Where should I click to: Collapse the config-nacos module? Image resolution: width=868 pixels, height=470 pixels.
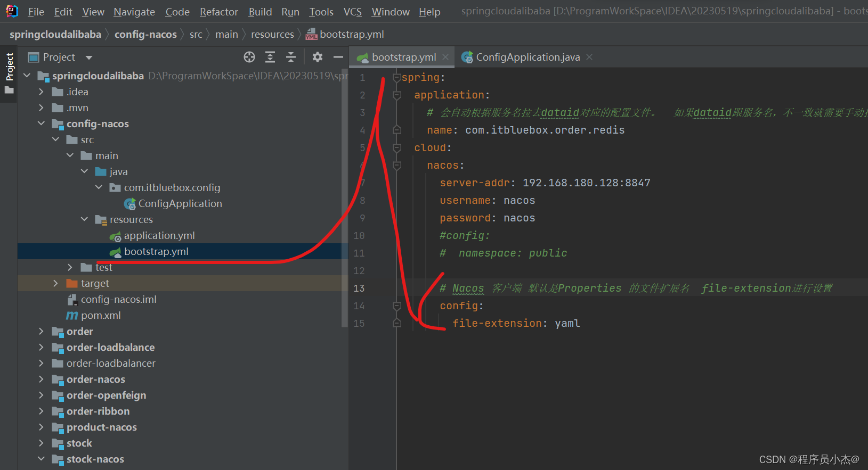tap(42, 123)
